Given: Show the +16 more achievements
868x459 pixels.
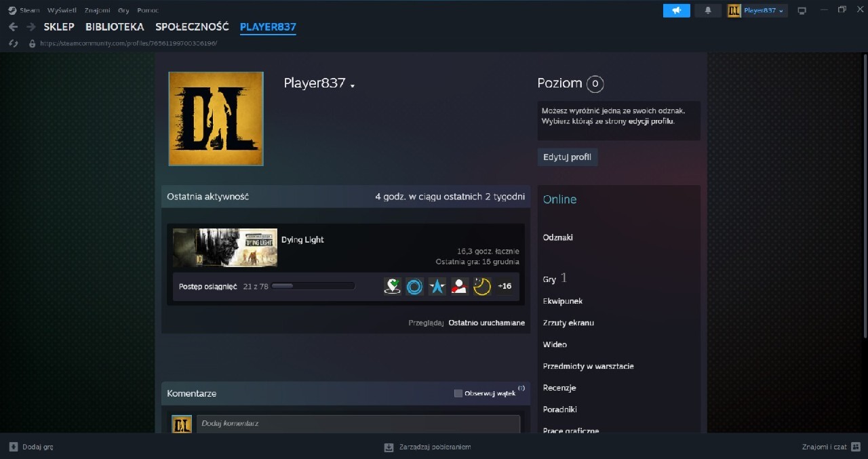Looking at the screenshot, I should [505, 286].
